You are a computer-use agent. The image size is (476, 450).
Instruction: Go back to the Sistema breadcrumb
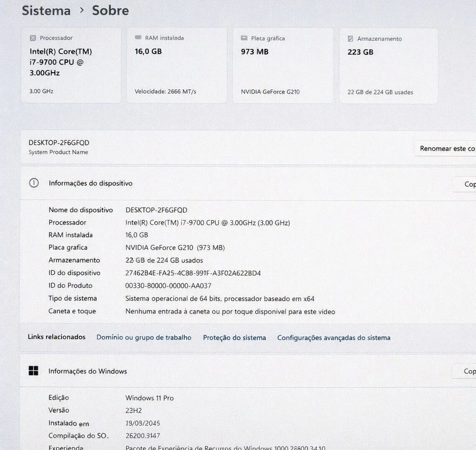pyautogui.click(x=46, y=10)
